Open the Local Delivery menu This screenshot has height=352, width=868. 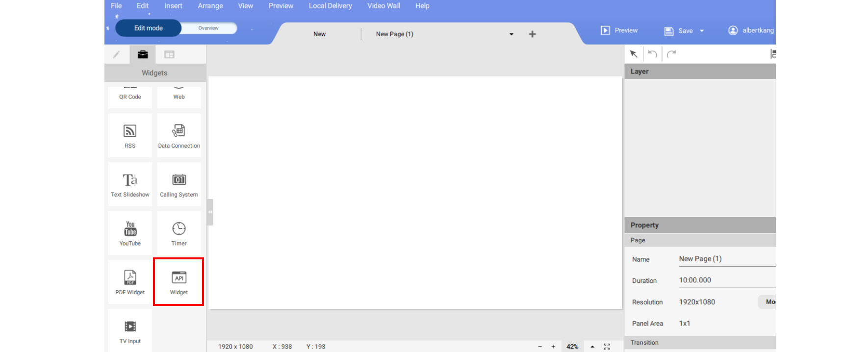point(330,6)
